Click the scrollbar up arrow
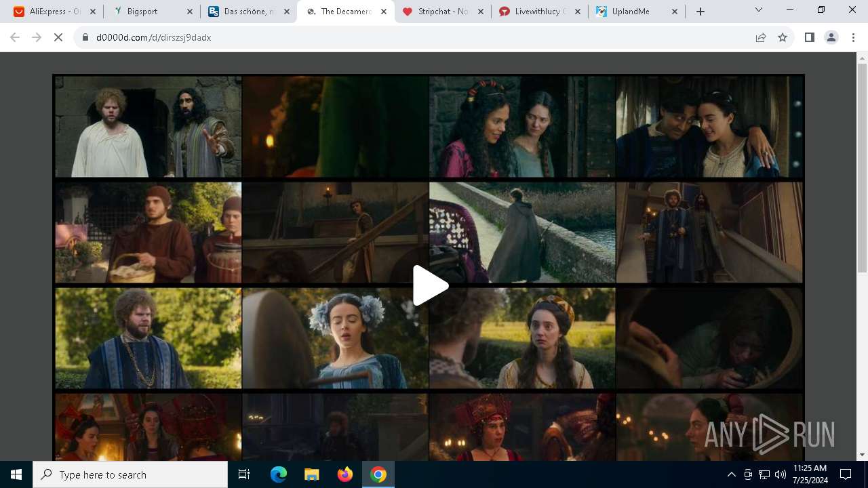 pos(862,58)
